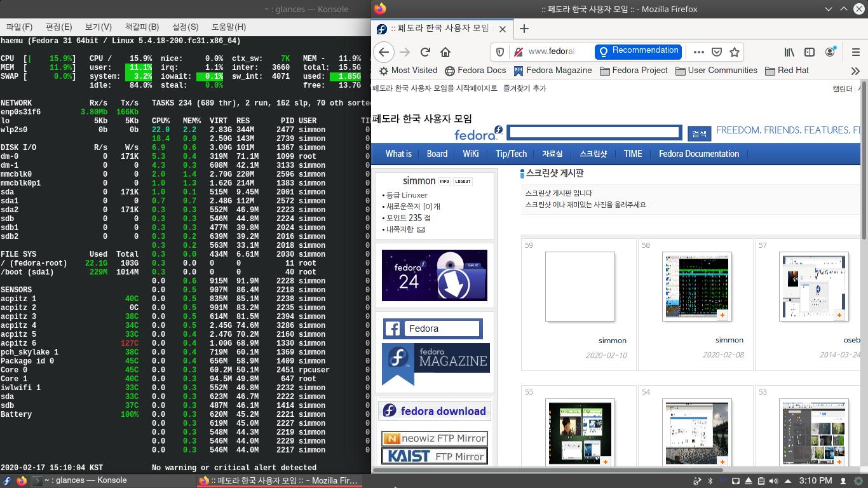The width and height of the screenshot is (868, 488).
Task: Open screenshot post 57 thumbnail
Action: tap(814, 287)
